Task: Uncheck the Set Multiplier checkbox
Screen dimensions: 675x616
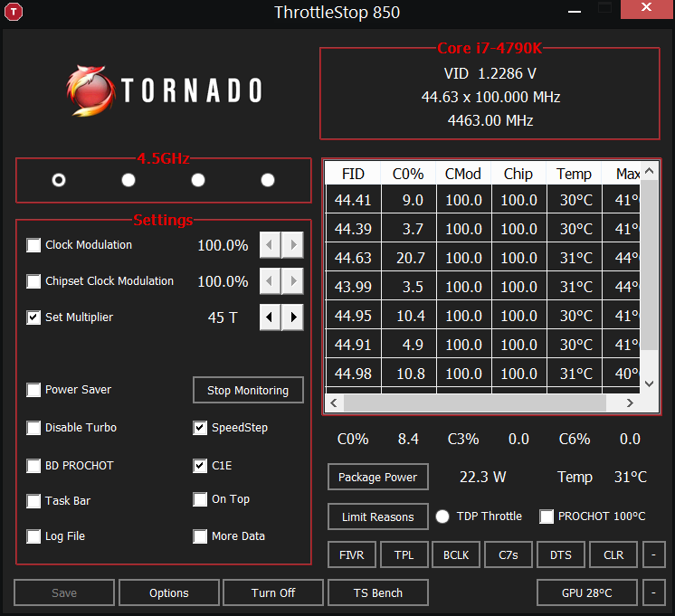Action: pyautogui.click(x=33, y=317)
